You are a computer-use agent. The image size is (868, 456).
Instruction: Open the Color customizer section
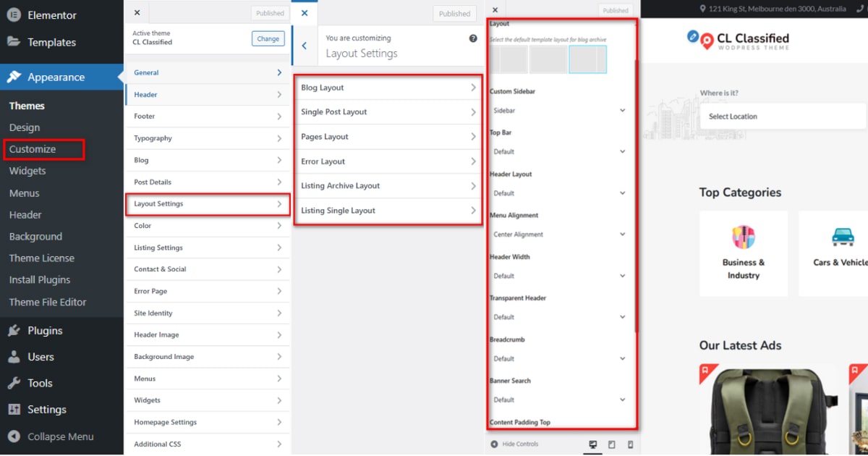coord(208,226)
